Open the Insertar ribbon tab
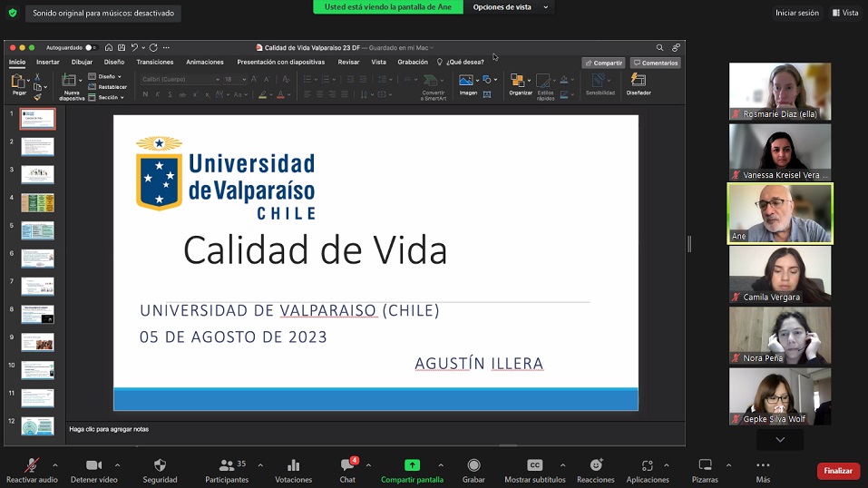This screenshot has width=868, height=488. [47, 62]
